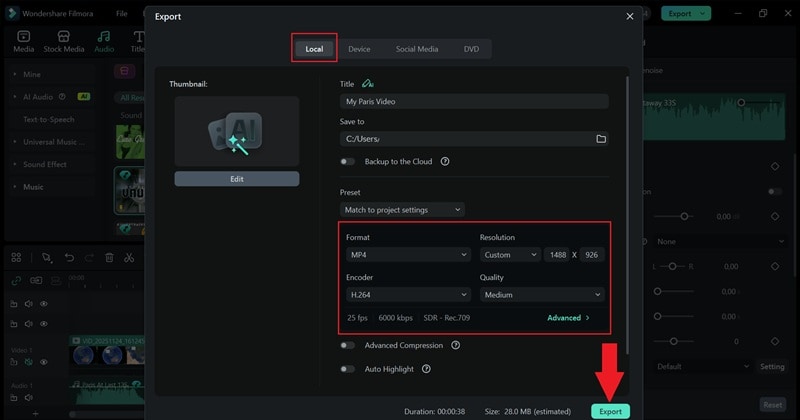Image resolution: width=800 pixels, height=420 pixels.
Task: Open the folder browse icon in Save to
Action: [601, 139]
